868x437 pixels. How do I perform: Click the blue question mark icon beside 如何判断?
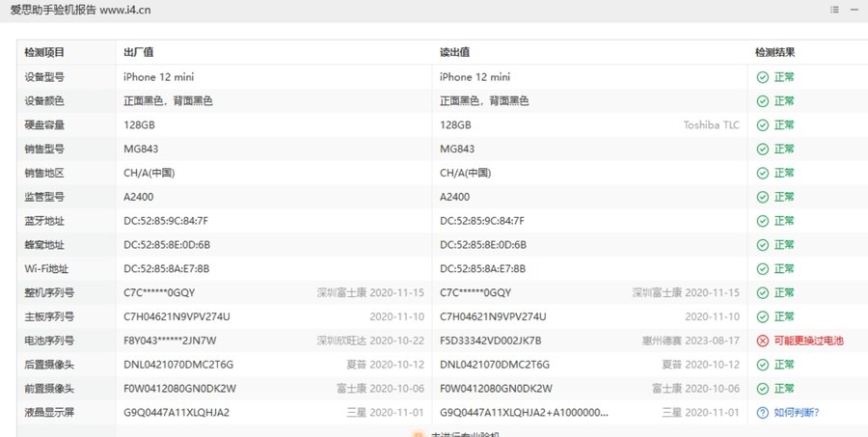(x=762, y=413)
